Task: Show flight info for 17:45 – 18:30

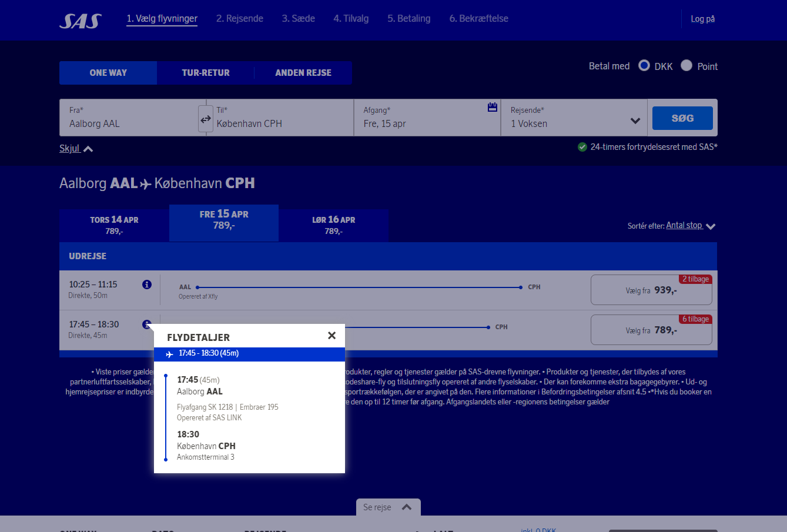Action: pos(147,324)
